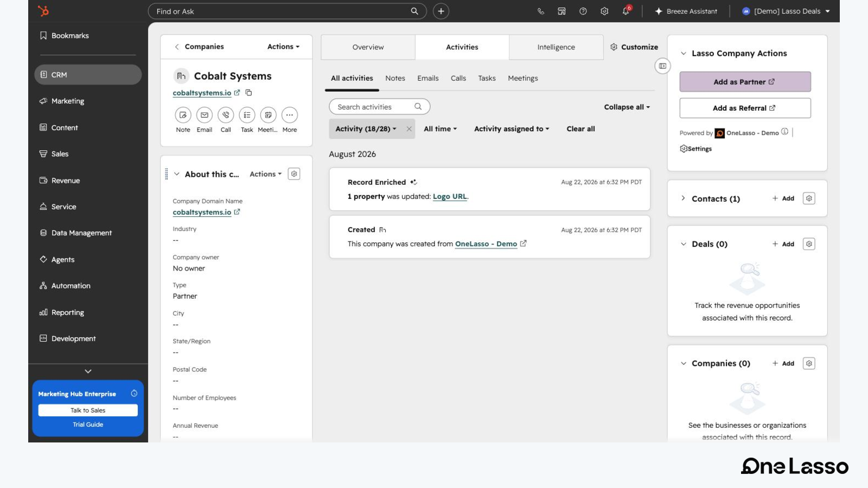Collapse the Lasso Company Actions card
This screenshot has height=488, width=868.
click(684, 54)
